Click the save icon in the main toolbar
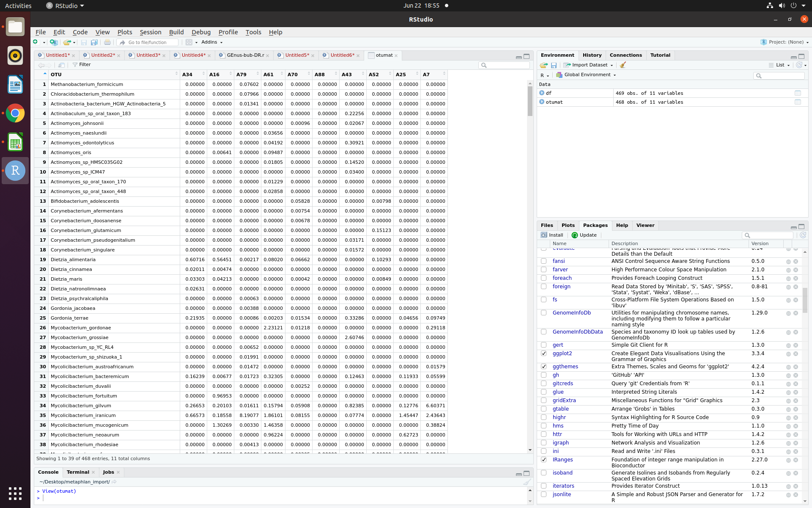 (x=84, y=42)
